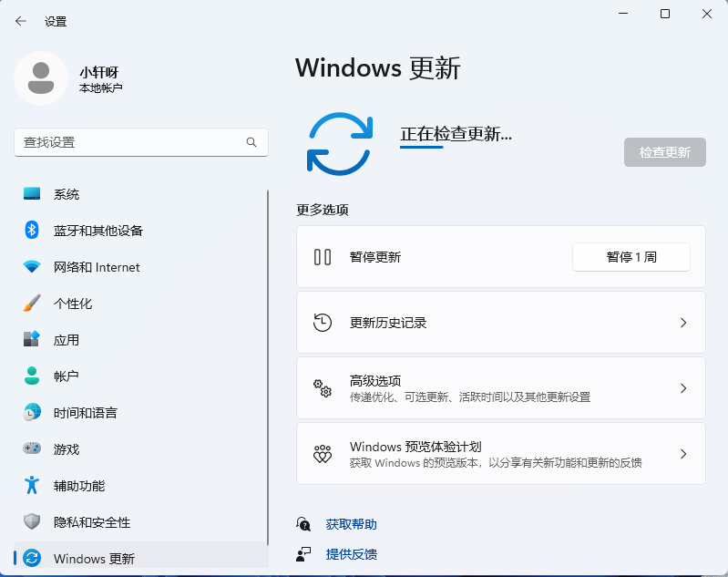This screenshot has height=577, width=728.
Task: Click the 传递优化 description under 高级选项
Action: (x=470, y=397)
